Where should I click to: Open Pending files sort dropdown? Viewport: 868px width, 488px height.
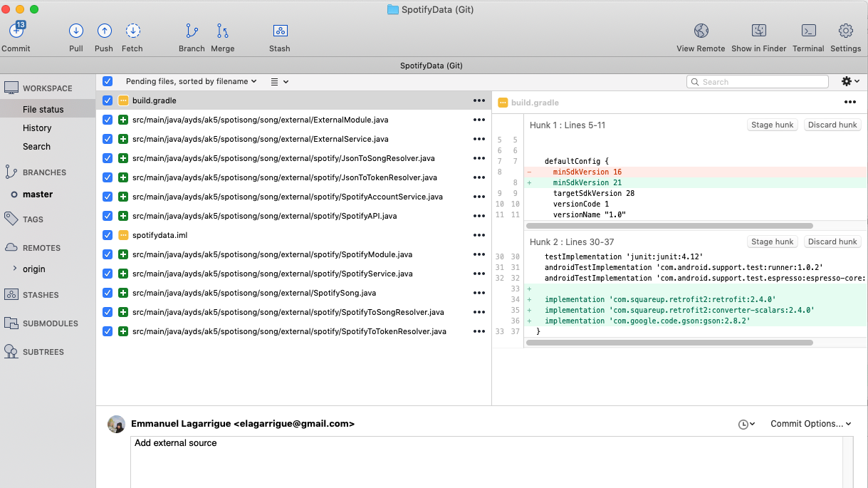191,81
